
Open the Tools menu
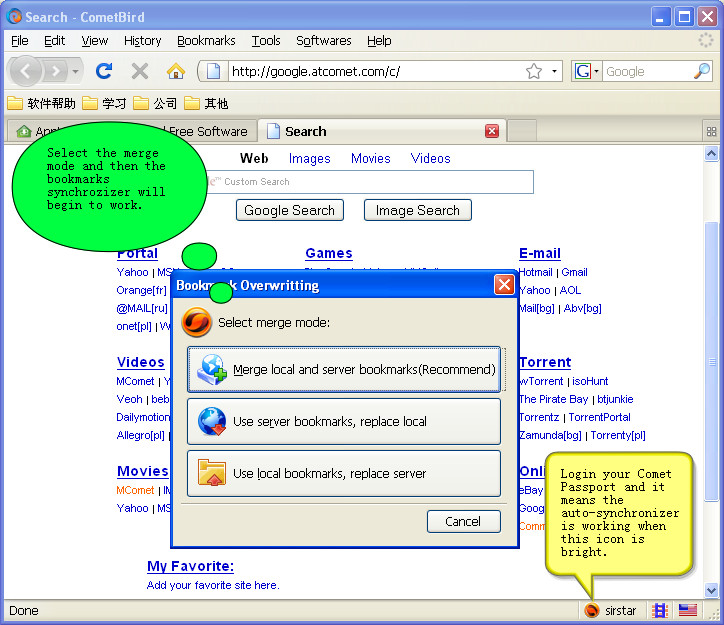[266, 41]
